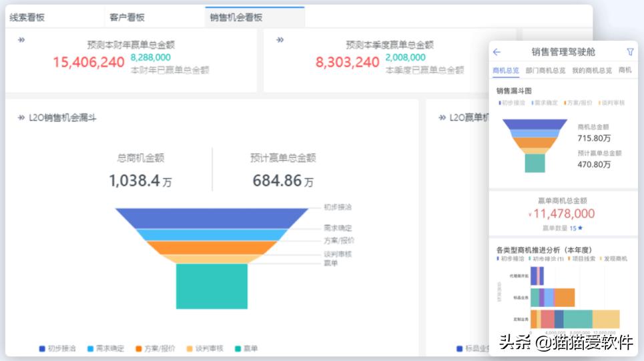Click the teal value 2,008,000

coord(405,57)
